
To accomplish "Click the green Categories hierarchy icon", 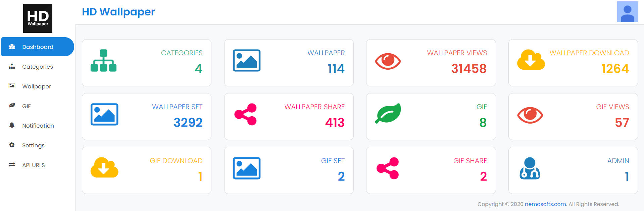I will click(103, 61).
